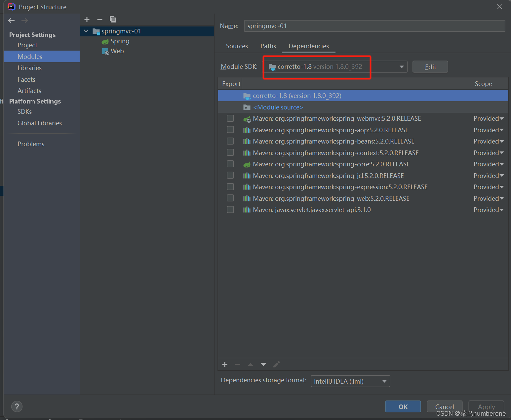Change scope of spring-beans dependency
Screen dimensions: 511x420
(x=489, y=141)
